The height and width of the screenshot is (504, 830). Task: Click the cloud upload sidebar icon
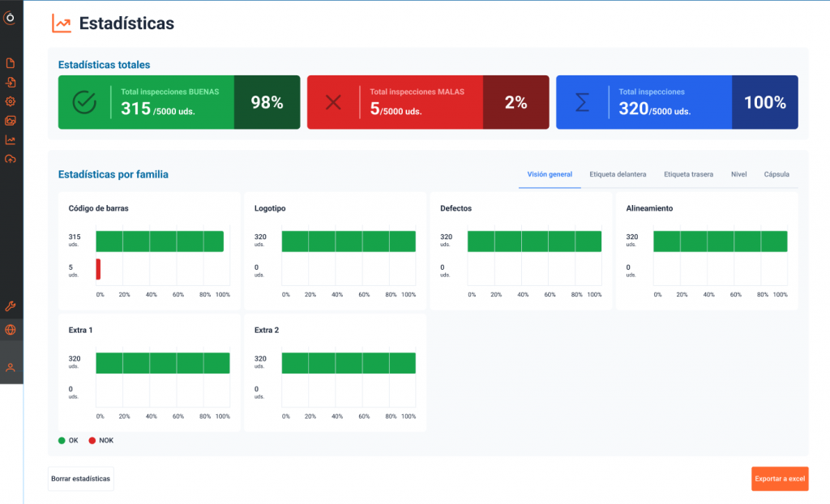tap(11, 159)
